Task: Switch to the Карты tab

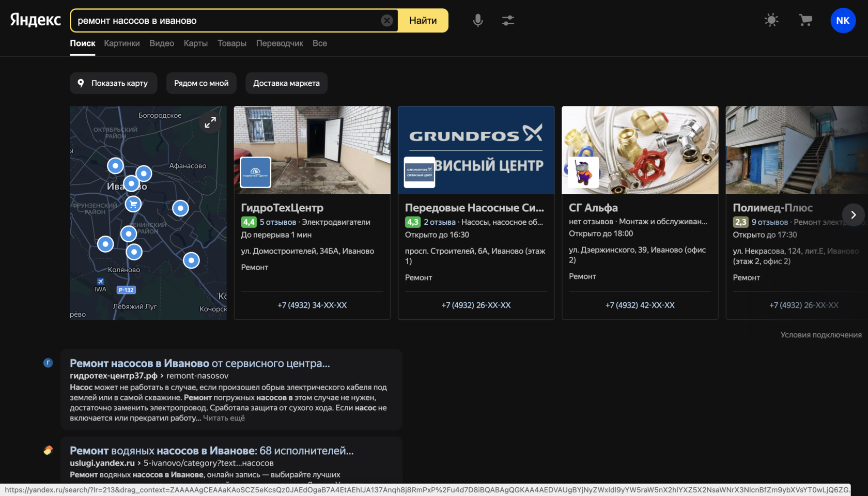Action: [196, 43]
